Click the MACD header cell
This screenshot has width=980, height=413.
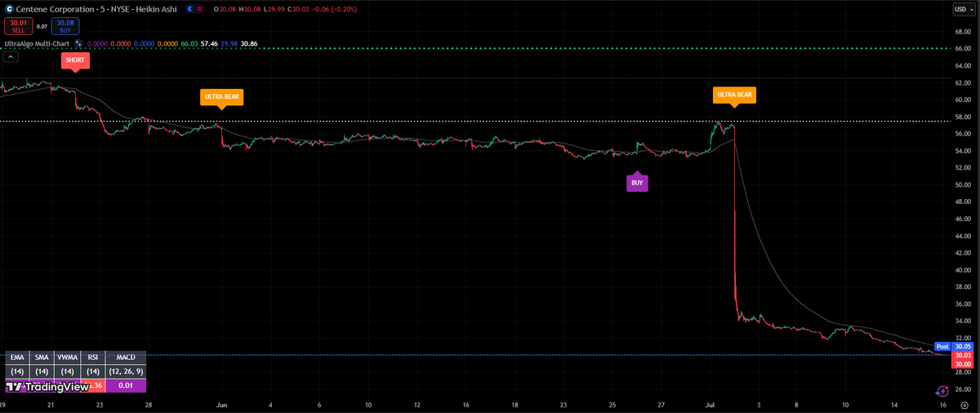pos(126,357)
